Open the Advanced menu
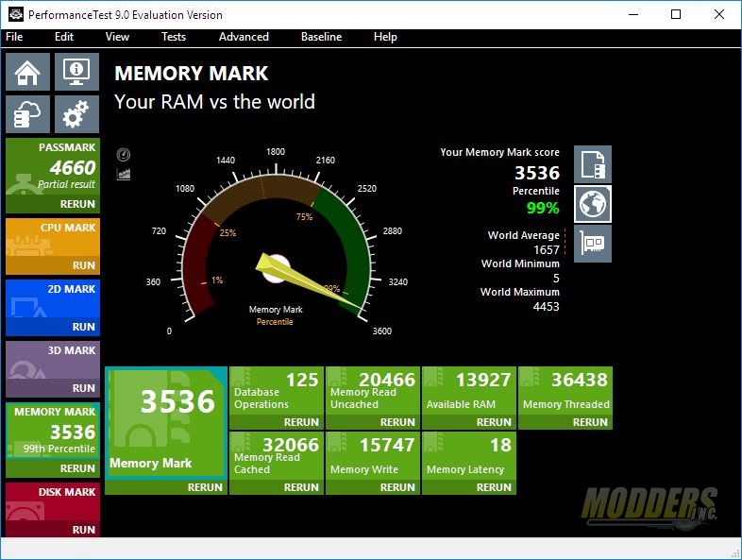742x560 pixels. pyautogui.click(x=244, y=37)
